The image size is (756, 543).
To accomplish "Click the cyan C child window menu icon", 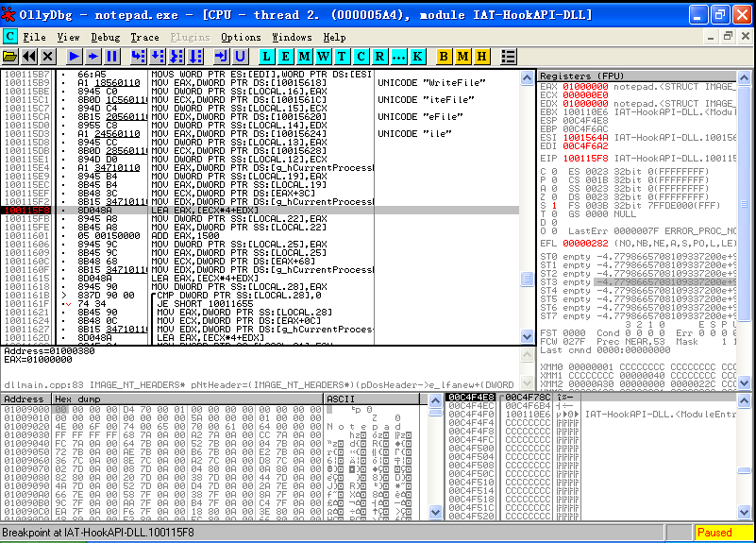I will (9, 37).
